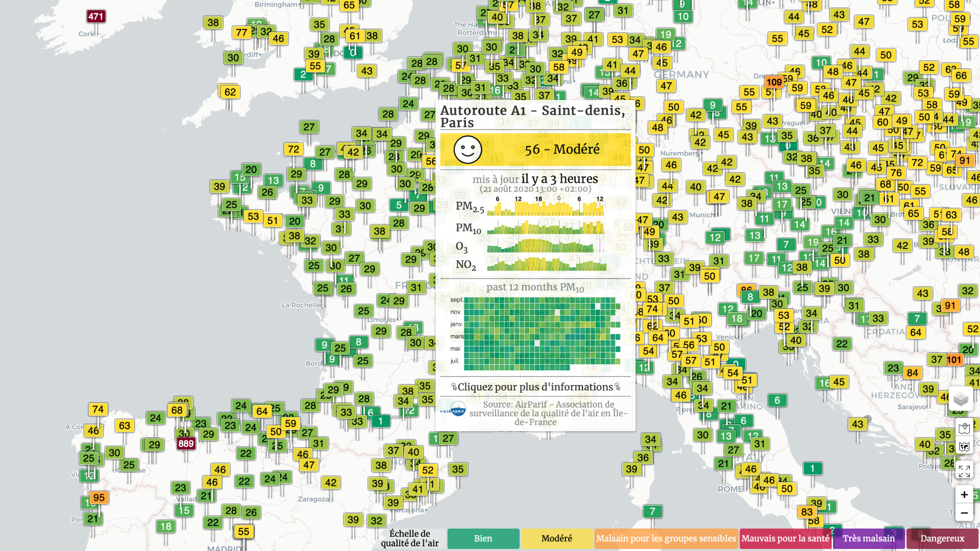Click the NO2 history chart
The height and width of the screenshot is (551, 980).
pyautogui.click(x=545, y=264)
